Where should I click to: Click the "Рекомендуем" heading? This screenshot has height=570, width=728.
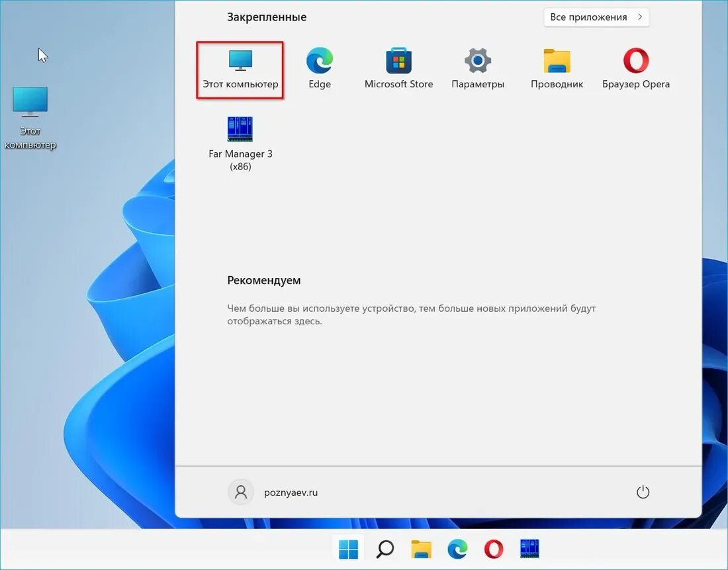click(x=263, y=280)
